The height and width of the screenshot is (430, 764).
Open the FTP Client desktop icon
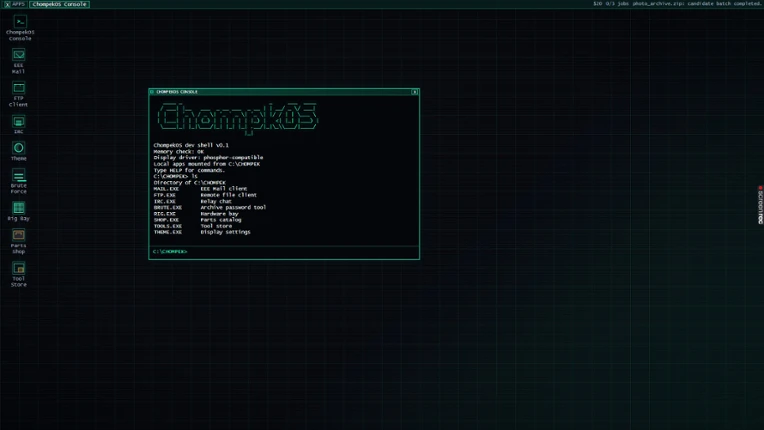19,94
